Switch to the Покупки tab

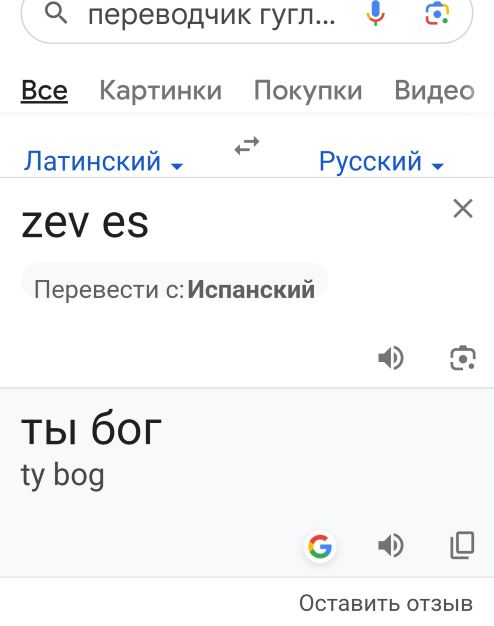pyautogui.click(x=308, y=91)
